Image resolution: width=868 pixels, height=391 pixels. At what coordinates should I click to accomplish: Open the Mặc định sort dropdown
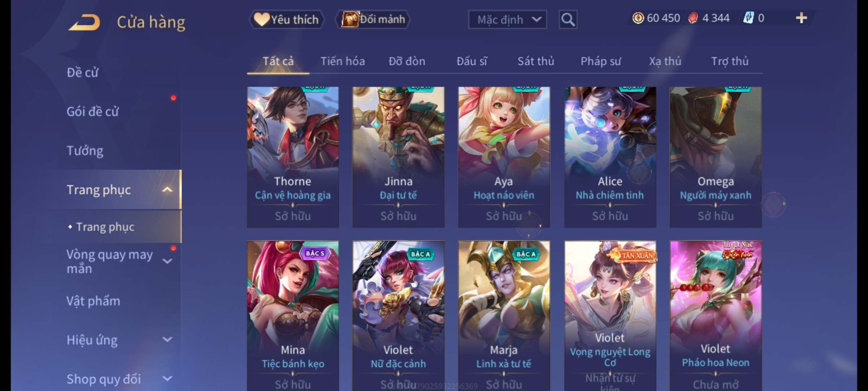507,20
